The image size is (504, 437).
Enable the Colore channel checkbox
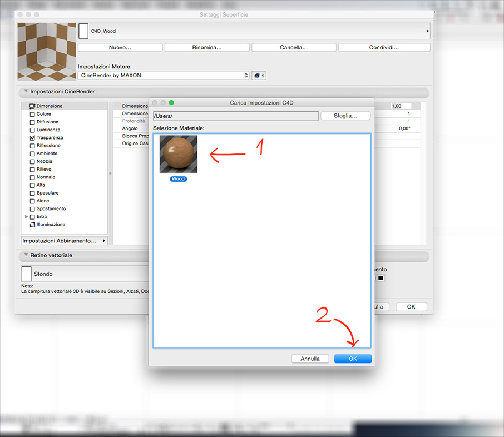[x=32, y=114]
